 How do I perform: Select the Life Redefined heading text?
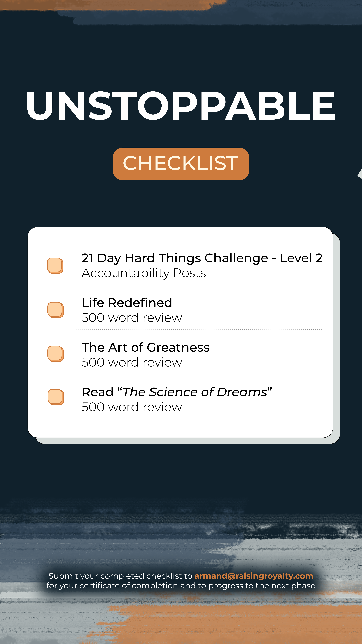point(127,303)
